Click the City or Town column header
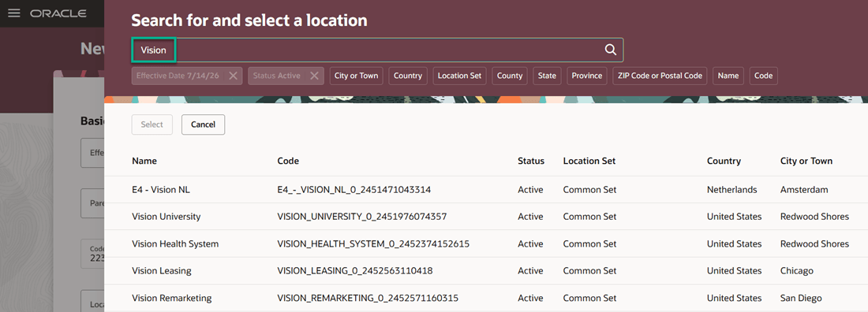Viewport: 868px width, 312px height. 806,161
